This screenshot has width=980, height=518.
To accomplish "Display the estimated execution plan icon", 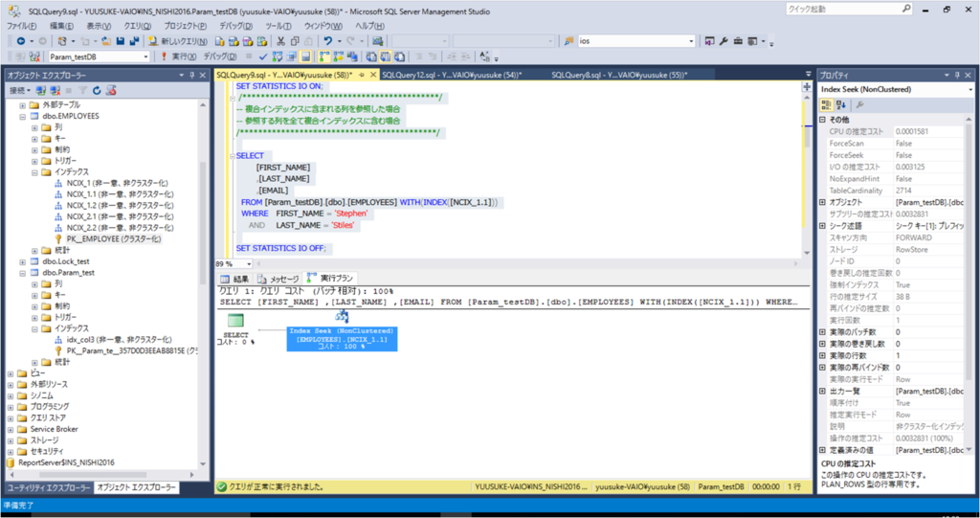I will click(x=277, y=56).
